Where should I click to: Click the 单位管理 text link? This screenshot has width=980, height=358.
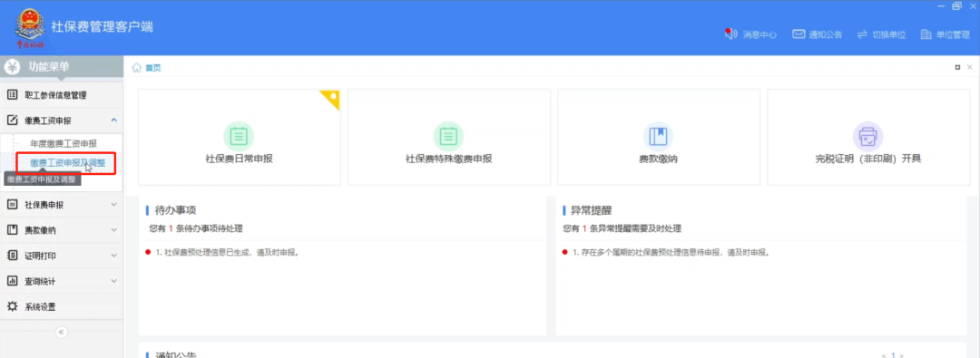click(x=953, y=35)
